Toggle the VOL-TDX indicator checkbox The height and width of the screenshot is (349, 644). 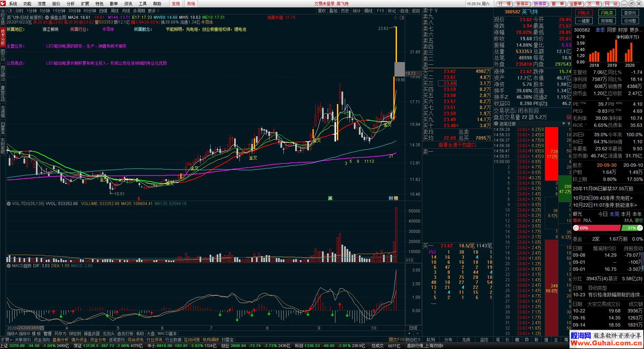9,204
